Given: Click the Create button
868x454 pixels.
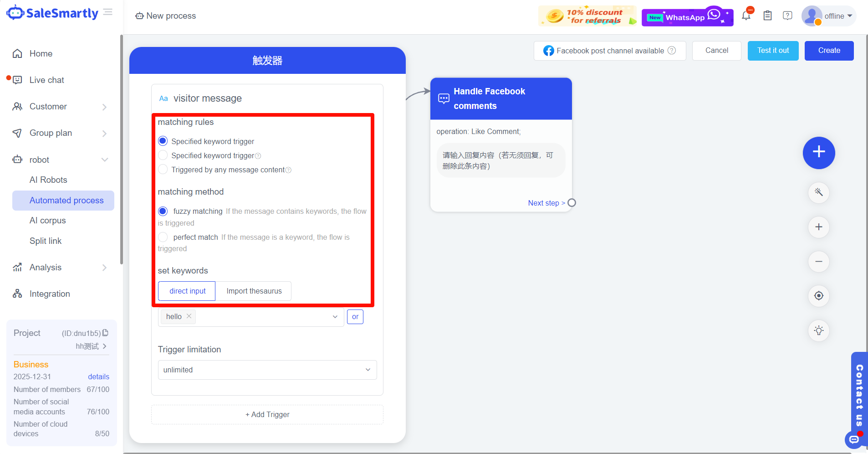Looking at the screenshot, I should [x=829, y=51].
